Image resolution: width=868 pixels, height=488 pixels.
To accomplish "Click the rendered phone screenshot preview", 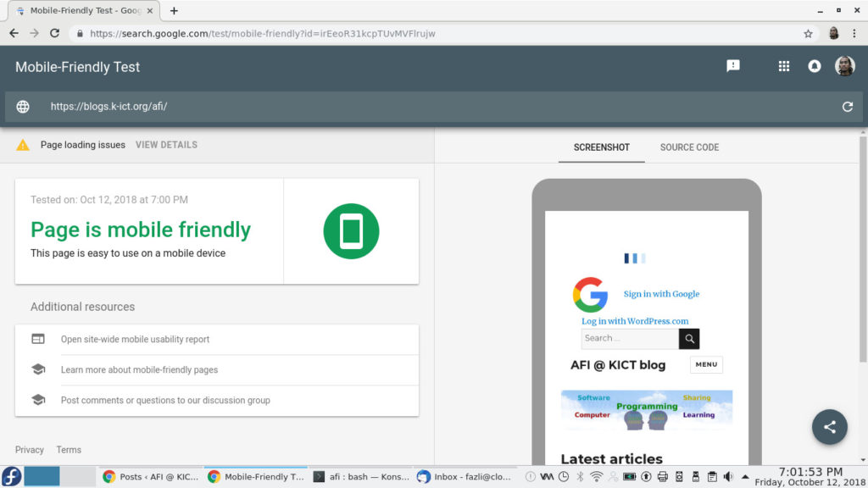I will click(647, 337).
